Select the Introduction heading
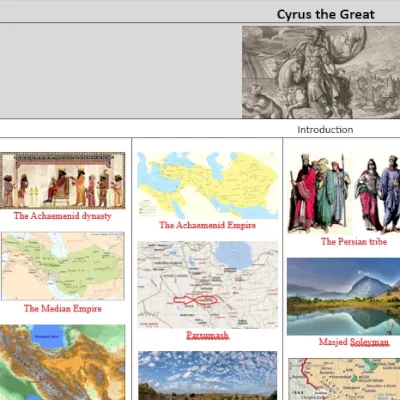 click(x=325, y=130)
